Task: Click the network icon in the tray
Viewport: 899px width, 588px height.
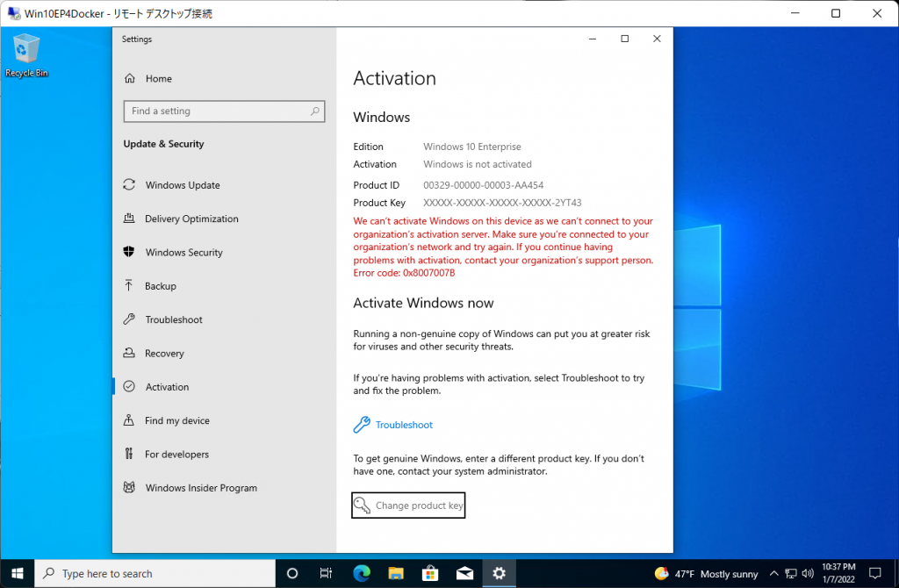Action: [791, 574]
